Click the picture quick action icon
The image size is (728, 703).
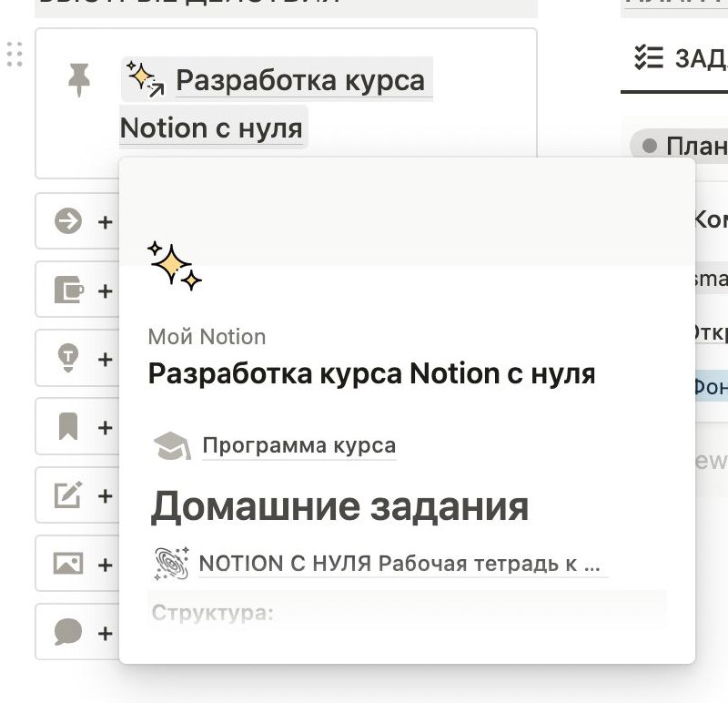point(68,563)
